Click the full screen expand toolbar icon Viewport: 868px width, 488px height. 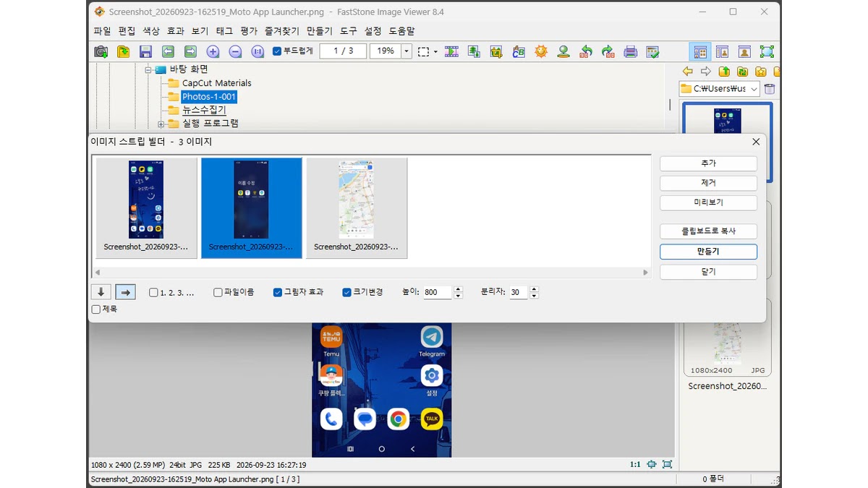click(x=767, y=51)
